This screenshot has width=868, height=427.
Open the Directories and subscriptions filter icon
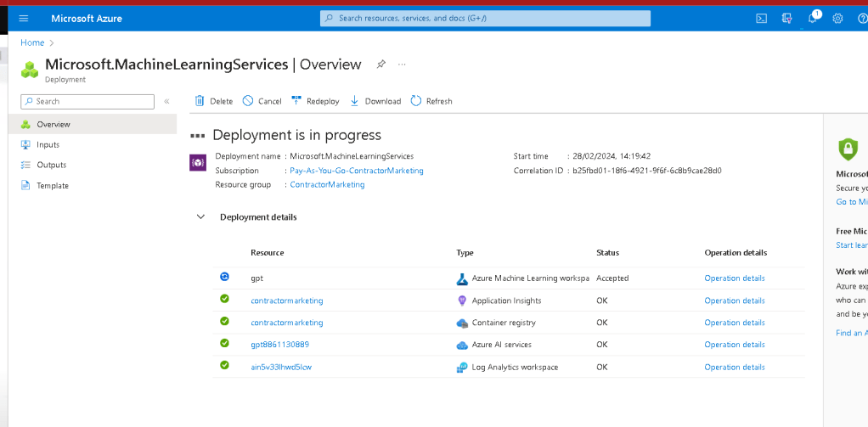click(787, 19)
